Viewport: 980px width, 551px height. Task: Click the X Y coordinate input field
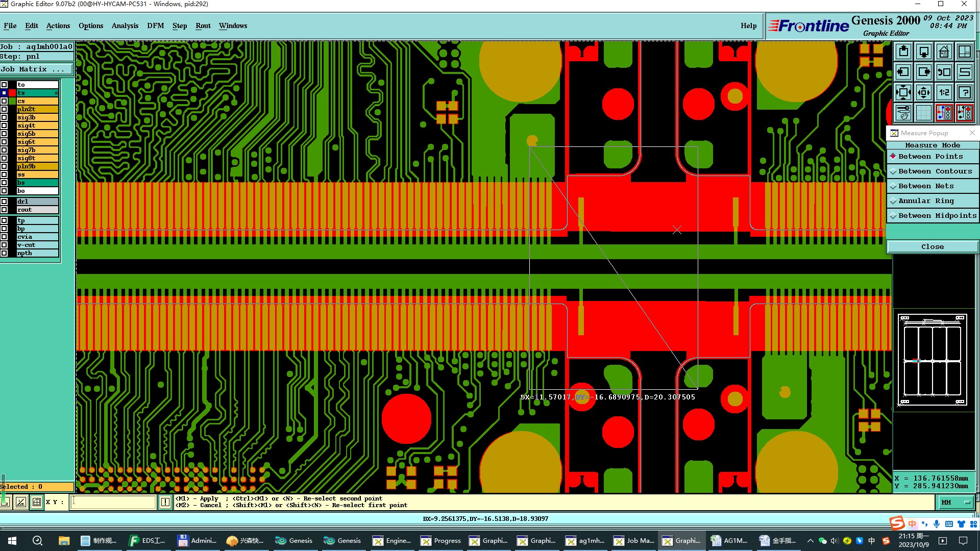pos(113,502)
